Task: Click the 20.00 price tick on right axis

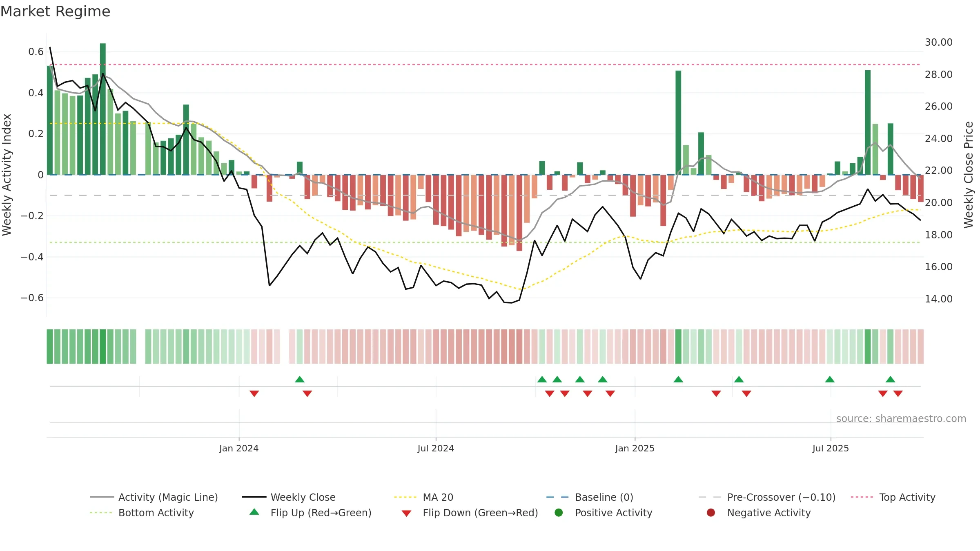Action: click(x=939, y=203)
